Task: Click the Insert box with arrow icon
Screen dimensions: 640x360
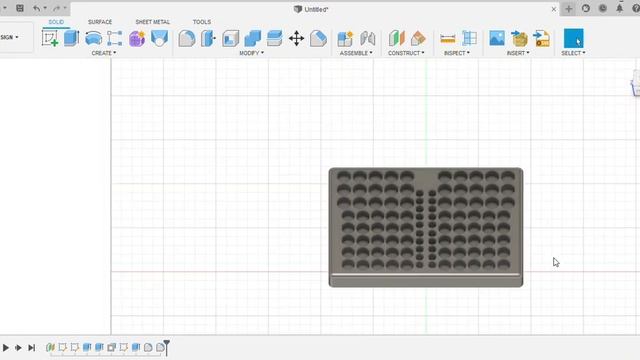Action: point(519,38)
